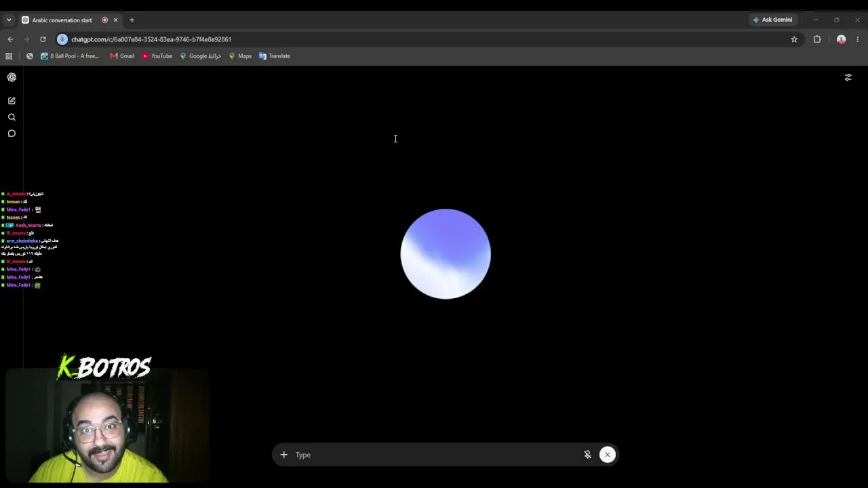
Task: Go back with browser back arrow
Action: tap(10, 39)
